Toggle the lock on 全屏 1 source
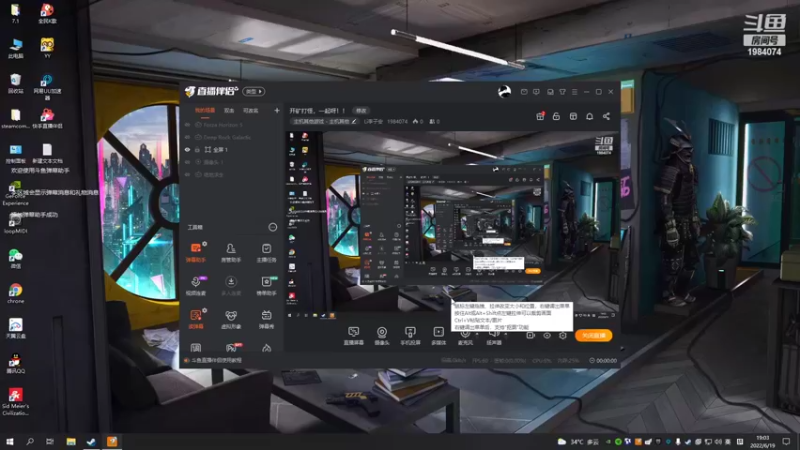This screenshot has width=800, height=450. (x=197, y=149)
